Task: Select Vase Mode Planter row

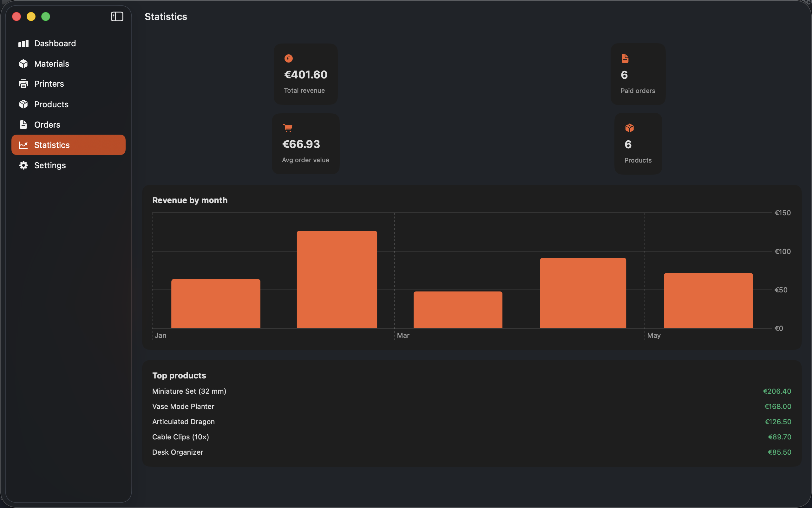Action: click(x=471, y=406)
